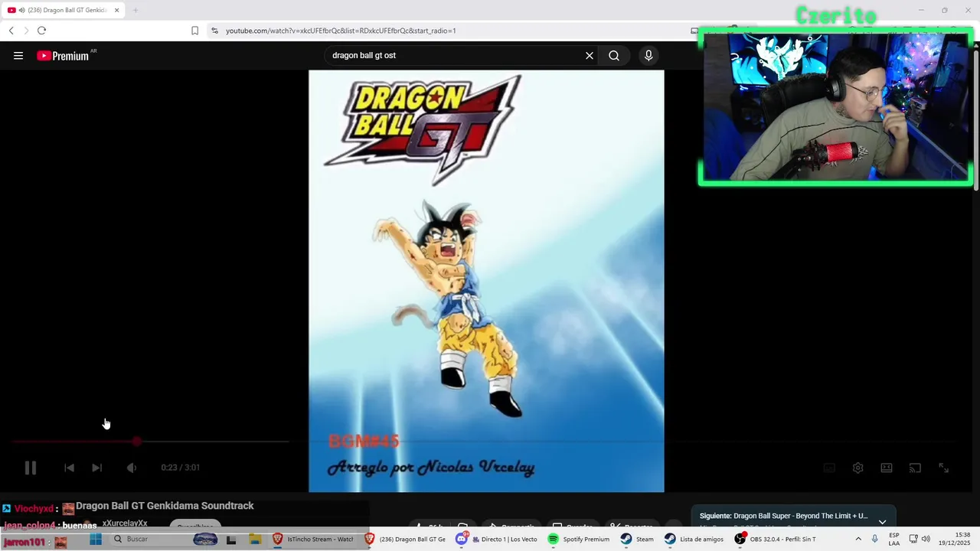Reload the YouTube page
Viewport: 980px width, 551px height.
[41, 31]
